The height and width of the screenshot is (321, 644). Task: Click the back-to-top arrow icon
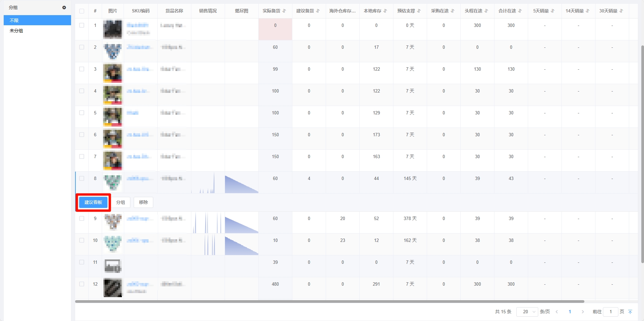(630, 312)
